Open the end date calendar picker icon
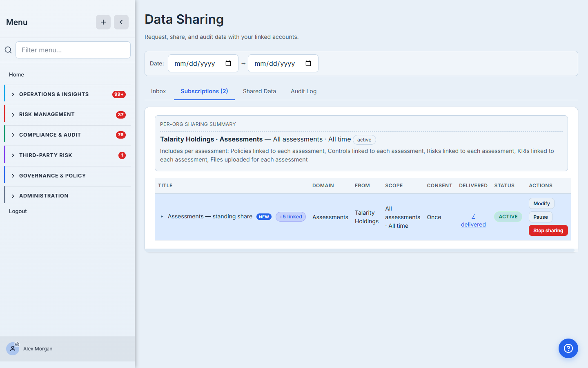Screen dimensions: 588x368 [308, 63]
